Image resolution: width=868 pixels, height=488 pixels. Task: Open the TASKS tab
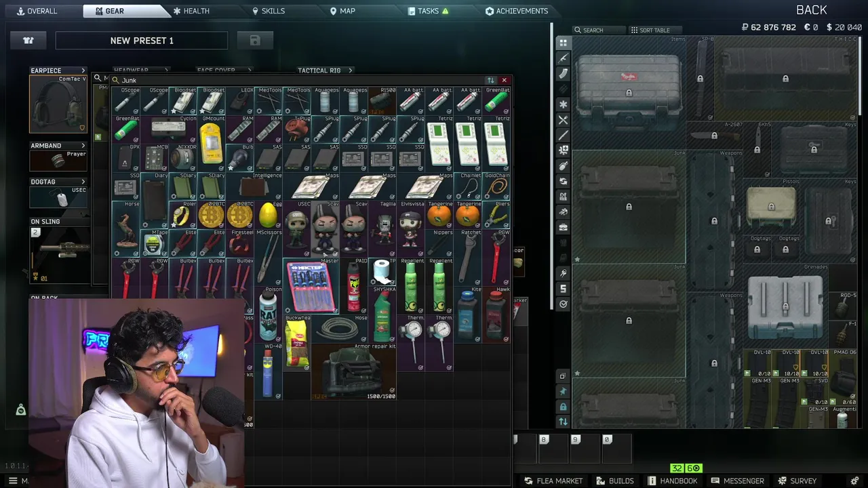click(428, 11)
